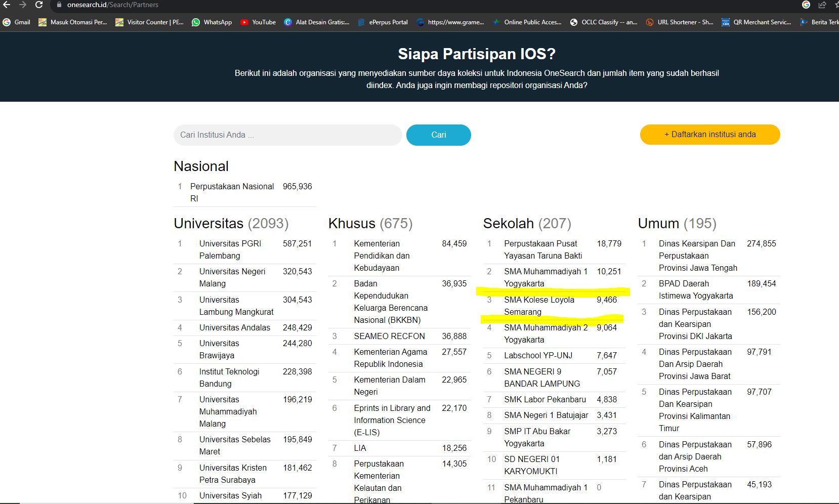Click the Cari search button

click(x=438, y=135)
